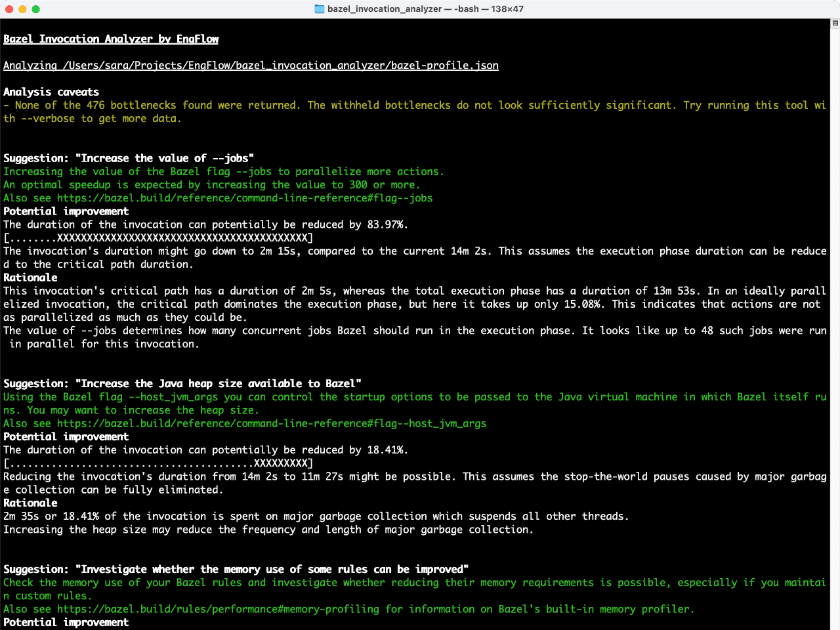The width and height of the screenshot is (840, 630).
Task: Click the 'Rationale' label under heap suggestion
Action: (x=30, y=503)
